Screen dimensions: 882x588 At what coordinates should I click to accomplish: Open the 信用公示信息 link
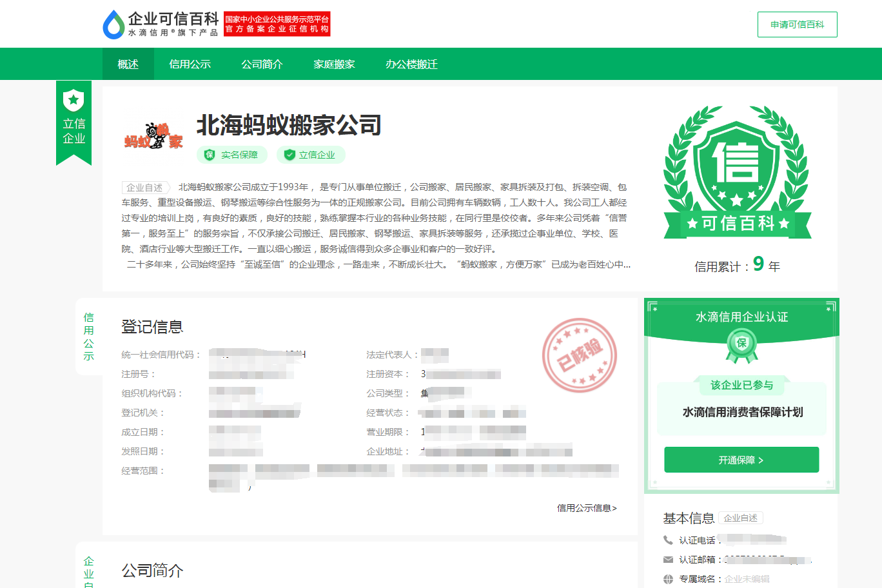click(x=587, y=508)
